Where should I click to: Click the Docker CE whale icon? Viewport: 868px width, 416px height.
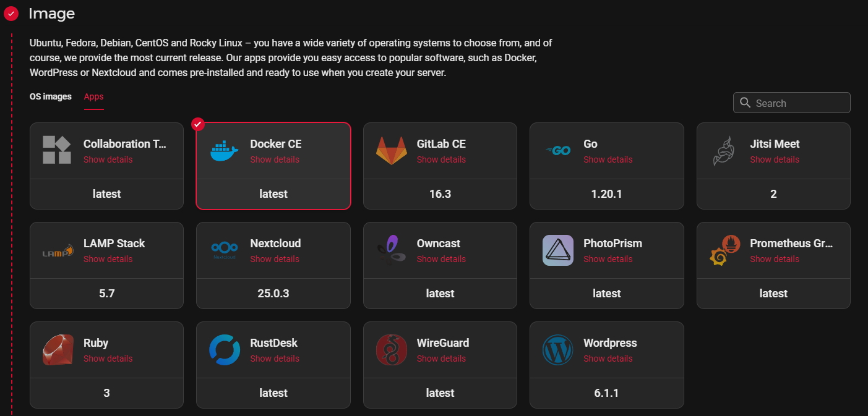(224, 151)
